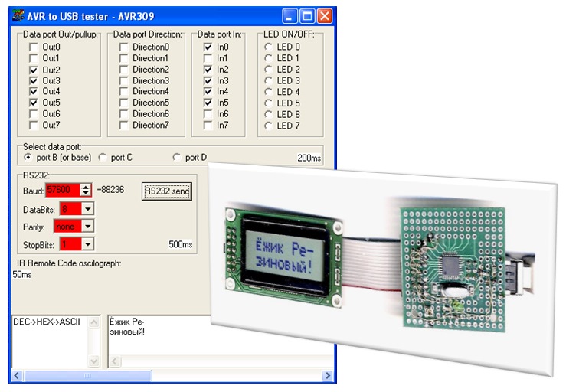This screenshot has width=566, height=392.
Task: Toggle the In0 checkbox
Action: 208,47
